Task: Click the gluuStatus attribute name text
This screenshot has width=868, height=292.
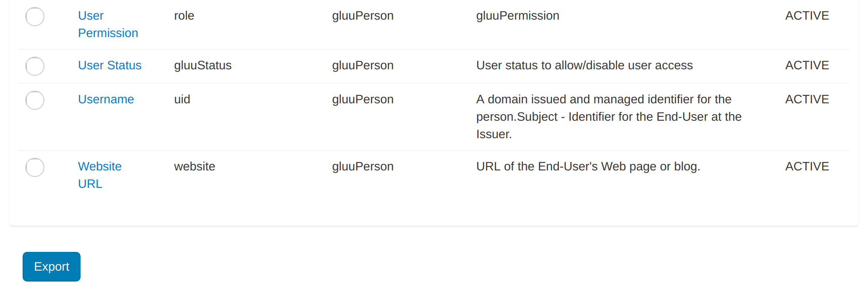Action: tap(202, 65)
